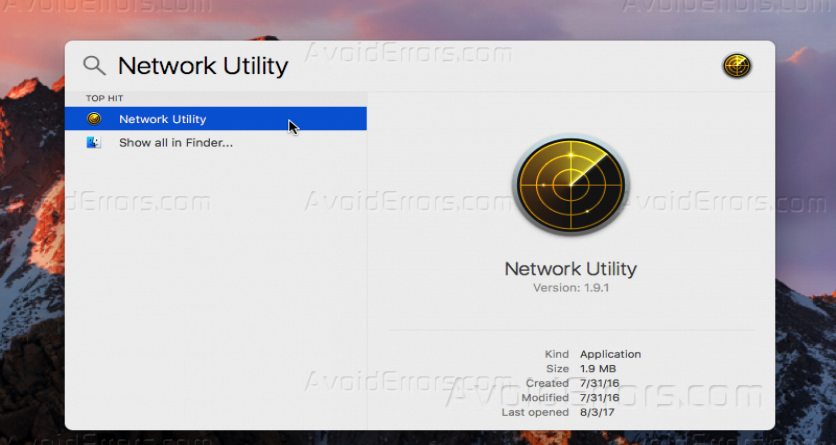836x445 pixels.
Task: Click the large Network Utility radar preview icon
Action: (570, 184)
